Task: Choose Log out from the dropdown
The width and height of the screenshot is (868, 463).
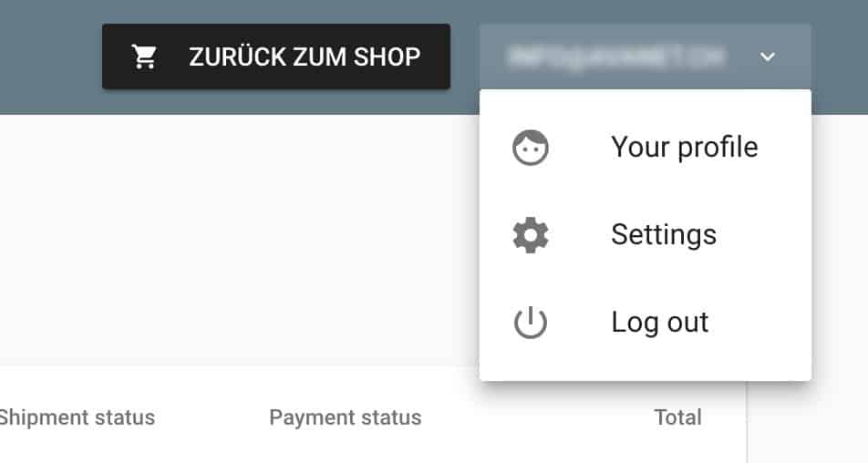Action: pyautogui.click(x=646, y=322)
